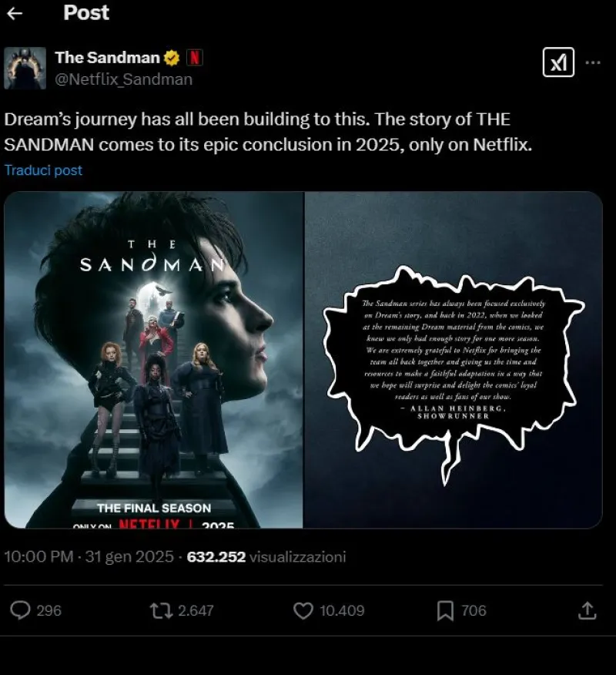The image size is (616, 675).
Task: Click the 10.409 likes count
Action: 342,610
